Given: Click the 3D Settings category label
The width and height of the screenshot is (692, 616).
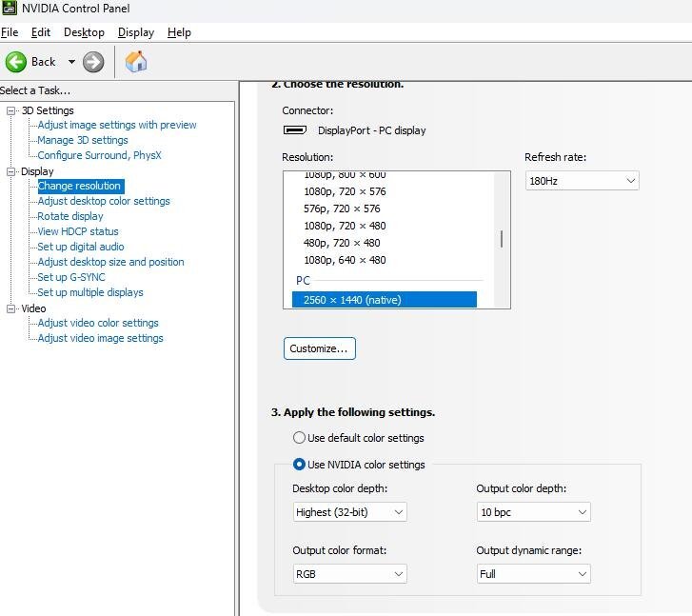Looking at the screenshot, I should (x=48, y=110).
